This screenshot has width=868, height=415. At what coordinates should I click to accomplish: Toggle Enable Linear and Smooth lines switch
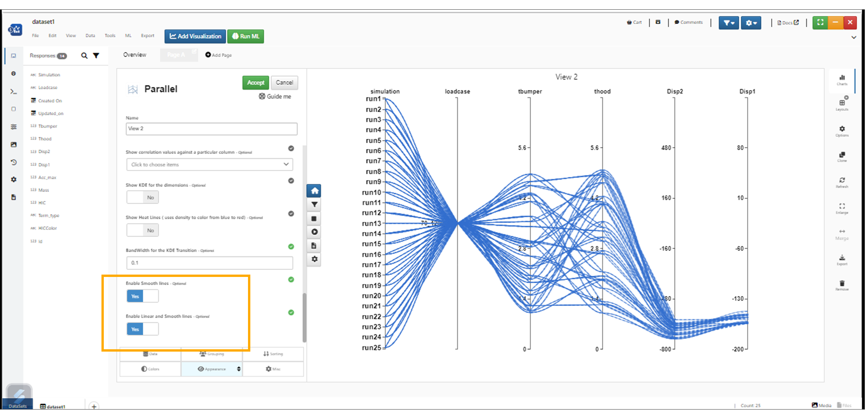click(142, 329)
